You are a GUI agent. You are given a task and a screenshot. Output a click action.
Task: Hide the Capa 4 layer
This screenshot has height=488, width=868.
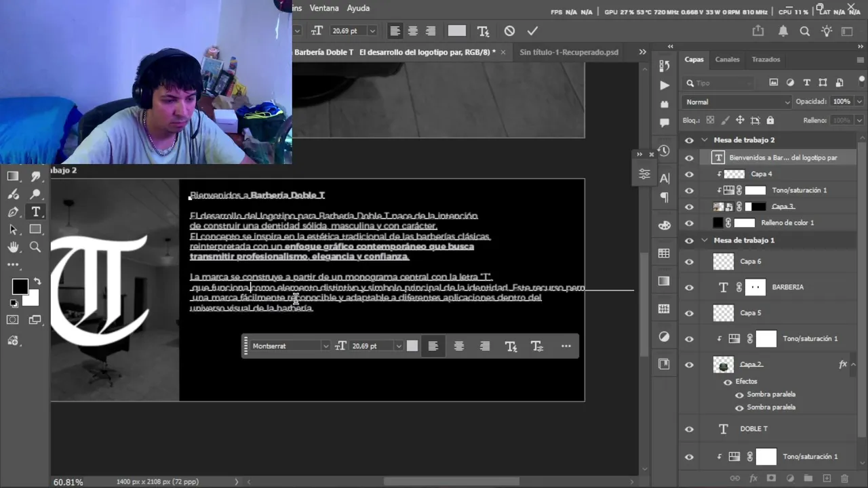pos(690,174)
